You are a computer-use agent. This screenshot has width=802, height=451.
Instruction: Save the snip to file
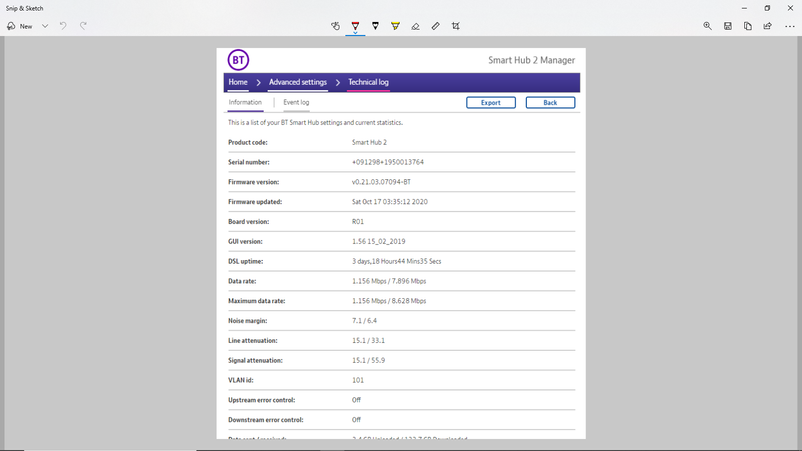(728, 26)
